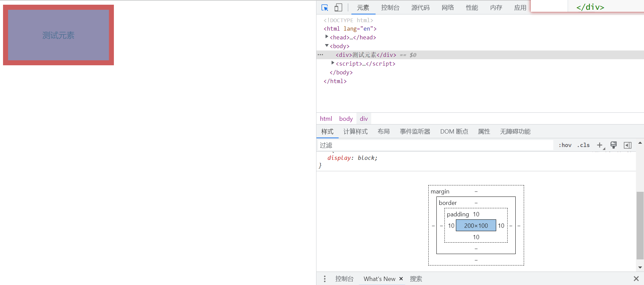Open the 内存 tab
Screen dimensions: 644x285
pos(496,7)
